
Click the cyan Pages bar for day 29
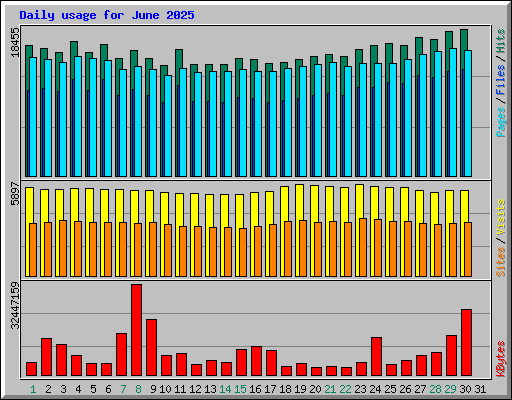[x=453, y=112]
